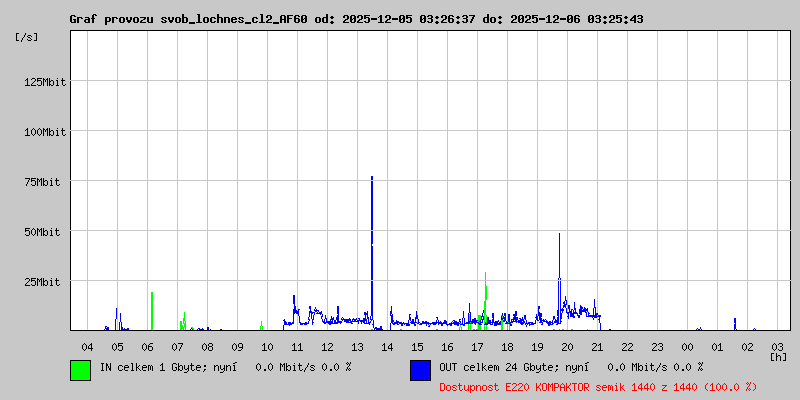The width and height of the screenshot is (800, 400).
Task: Click the '19' hour label on x-axis
Action: pos(537,347)
